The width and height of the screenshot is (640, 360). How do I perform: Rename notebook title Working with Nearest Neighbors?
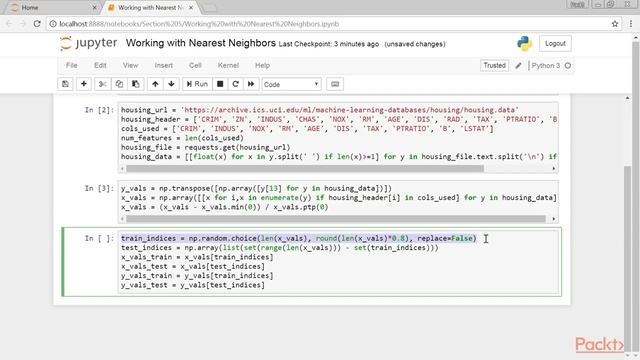click(x=201, y=43)
